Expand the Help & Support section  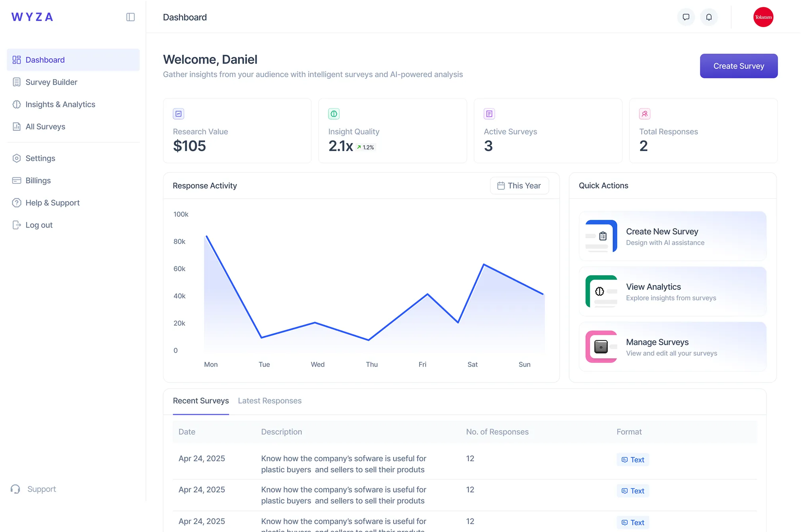click(52, 202)
